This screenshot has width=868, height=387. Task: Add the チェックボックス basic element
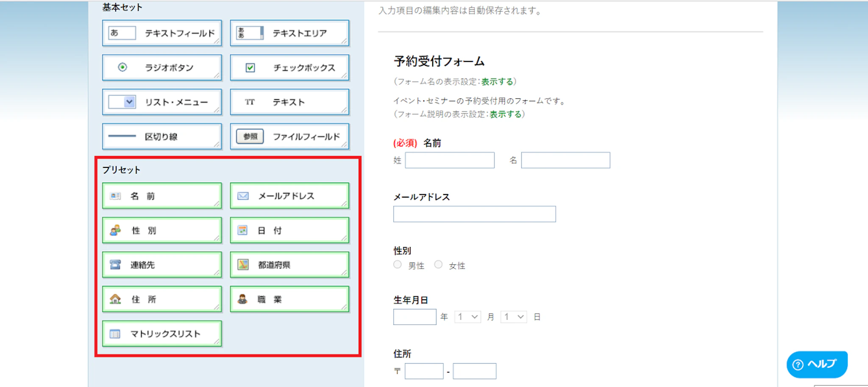point(289,67)
